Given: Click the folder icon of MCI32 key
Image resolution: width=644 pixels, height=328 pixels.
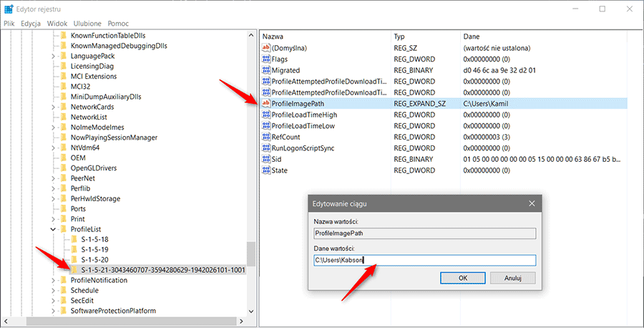Looking at the screenshot, I should (63, 87).
